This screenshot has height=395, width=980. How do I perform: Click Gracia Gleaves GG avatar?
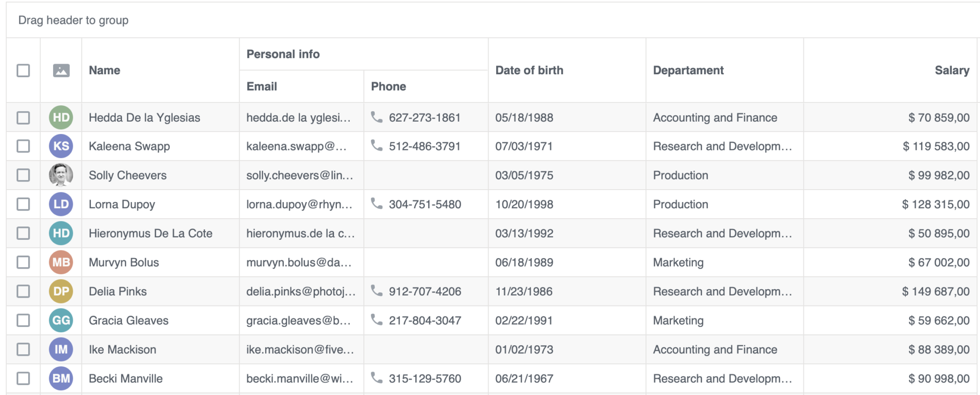click(61, 320)
